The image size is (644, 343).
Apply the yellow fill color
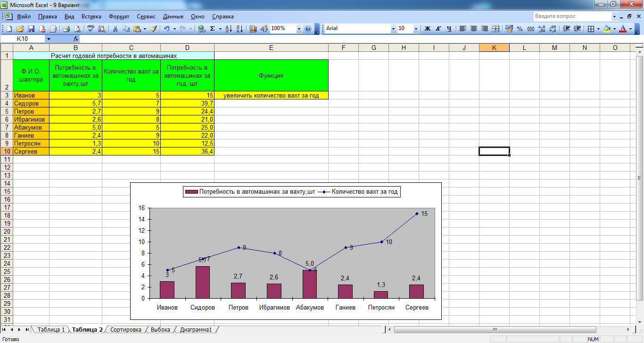click(x=607, y=29)
